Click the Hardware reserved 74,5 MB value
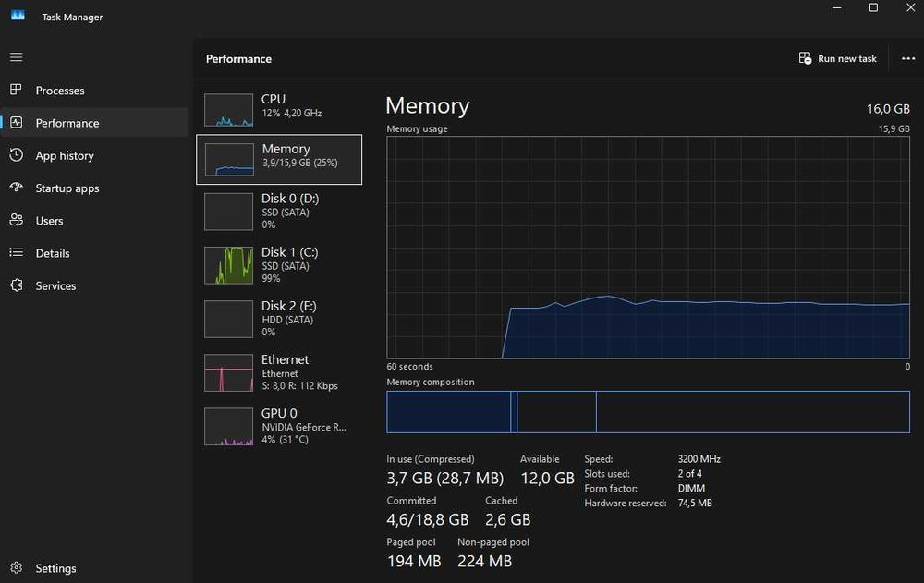924x583 pixels. click(x=695, y=503)
